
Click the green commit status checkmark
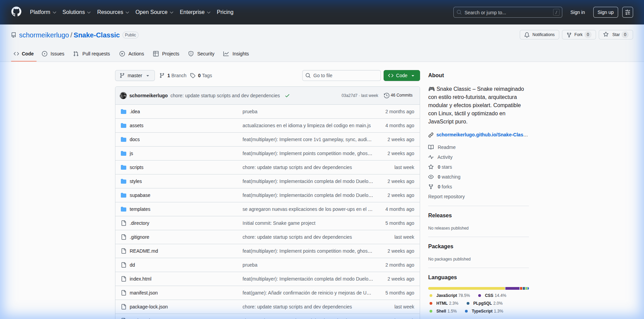(x=287, y=96)
